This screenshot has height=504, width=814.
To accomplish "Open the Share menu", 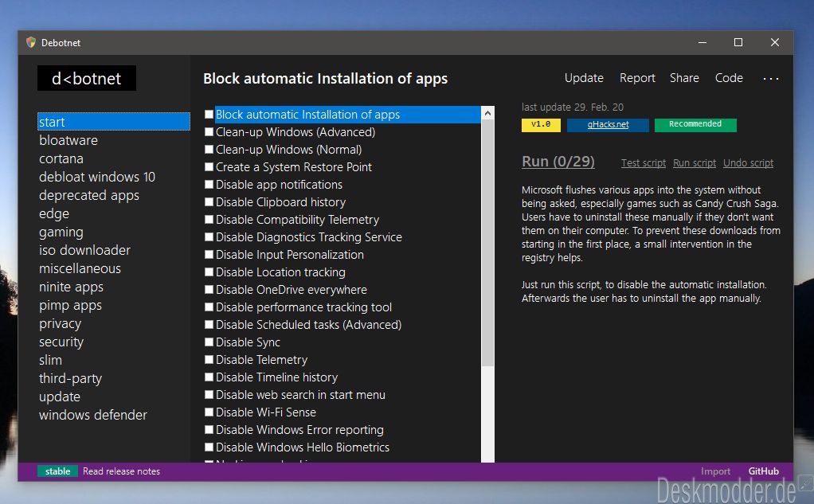I will (x=684, y=78).
